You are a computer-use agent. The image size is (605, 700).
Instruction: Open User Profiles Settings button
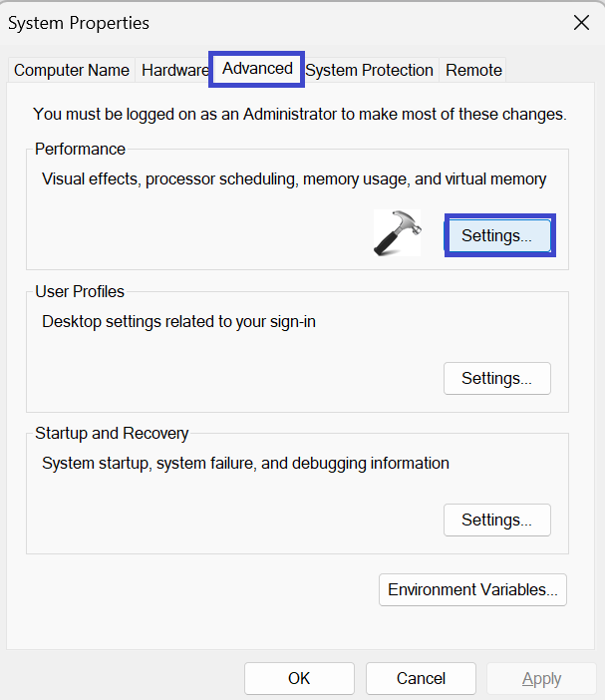point(496,378)
